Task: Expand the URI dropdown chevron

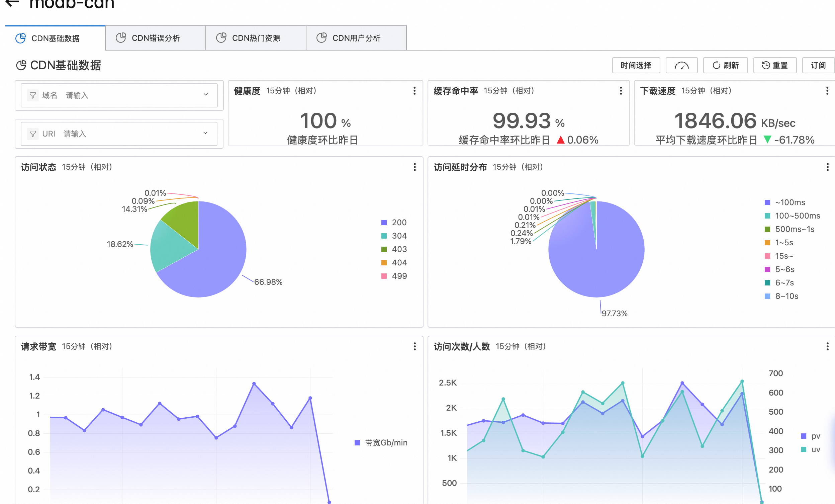Action: pyautogui.click(x=205, y=133)
